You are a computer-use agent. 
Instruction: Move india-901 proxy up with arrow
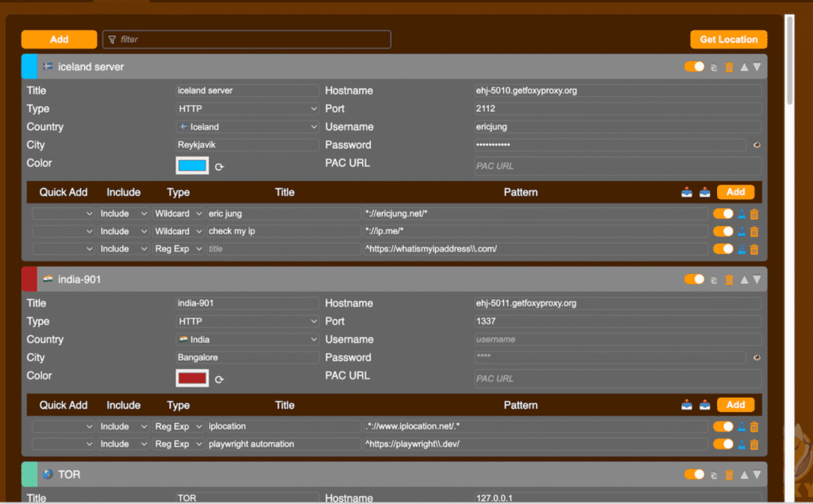744,280
